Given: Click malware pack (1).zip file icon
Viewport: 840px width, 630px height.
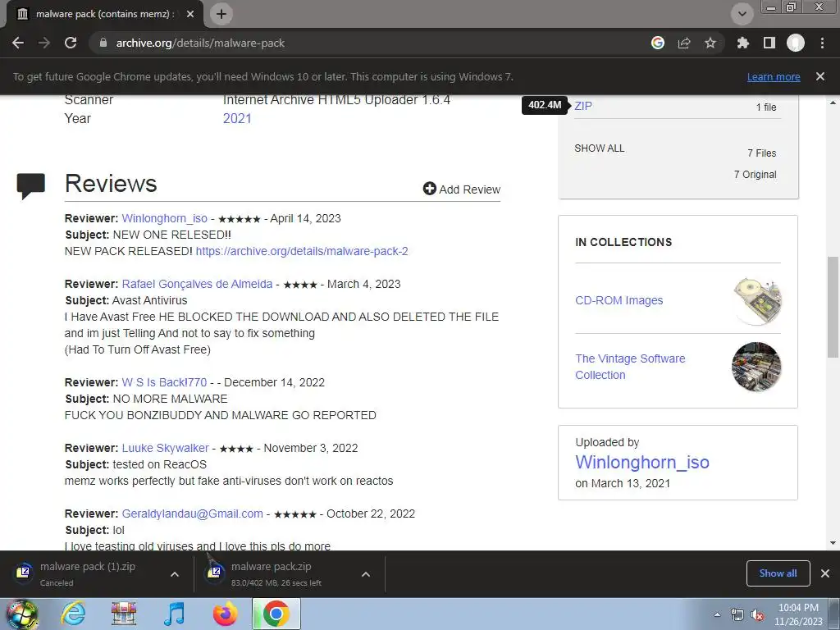Looking at the screenshot, I should [x=23, y=573].
